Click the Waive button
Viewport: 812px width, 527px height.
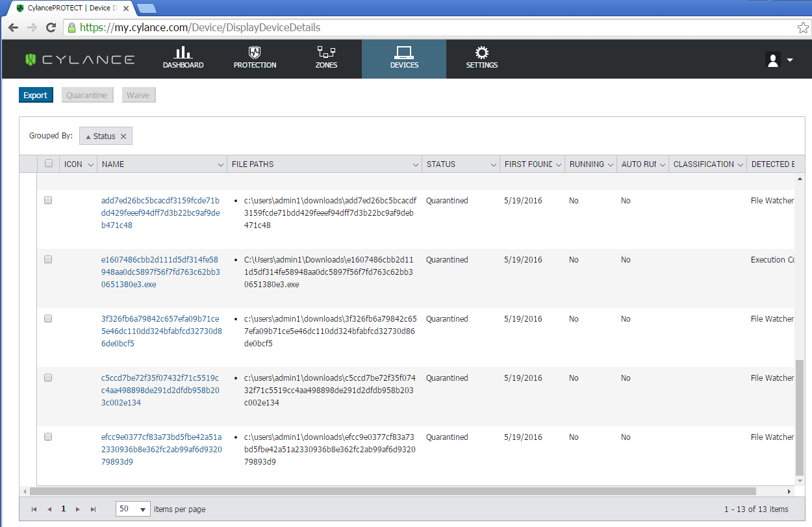coord(138,96)
